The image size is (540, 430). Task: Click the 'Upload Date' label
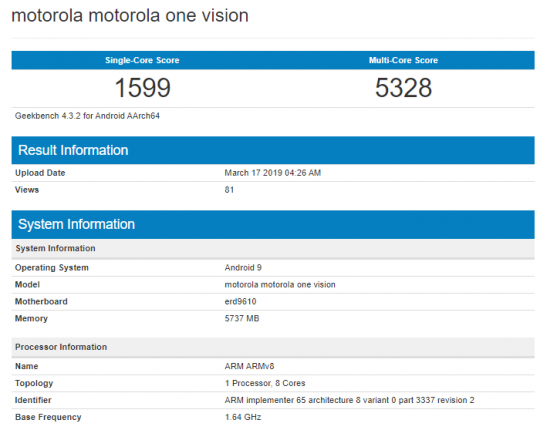[40, 173]
